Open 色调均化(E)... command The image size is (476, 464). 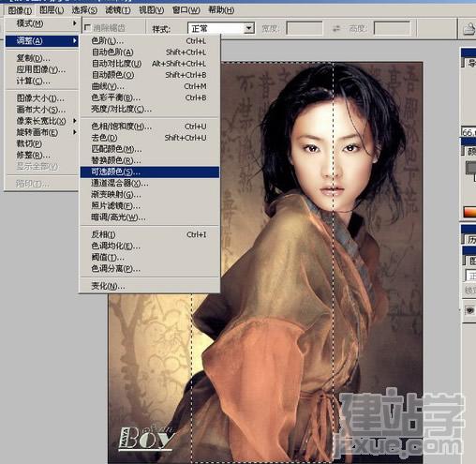[150, 247]
